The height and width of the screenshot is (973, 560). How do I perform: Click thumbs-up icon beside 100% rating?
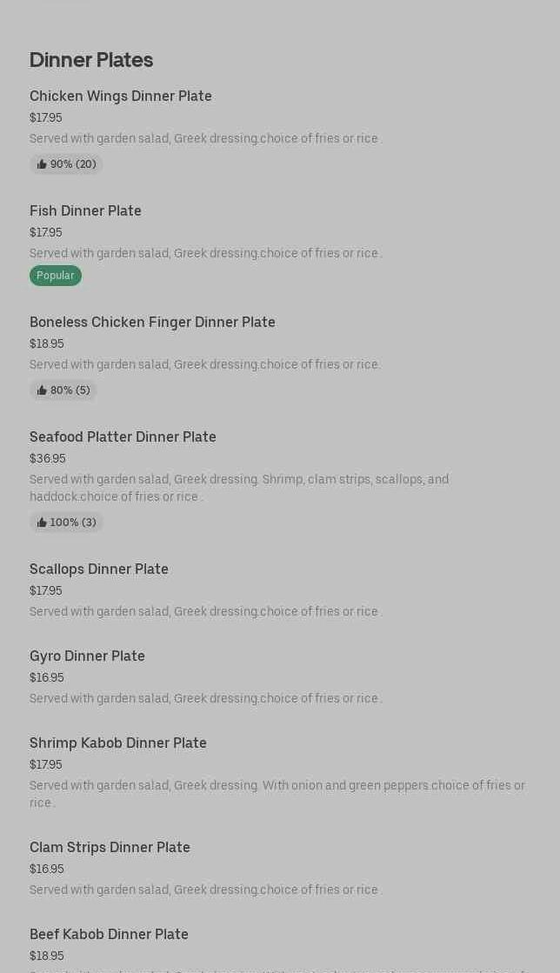(42, 523)
